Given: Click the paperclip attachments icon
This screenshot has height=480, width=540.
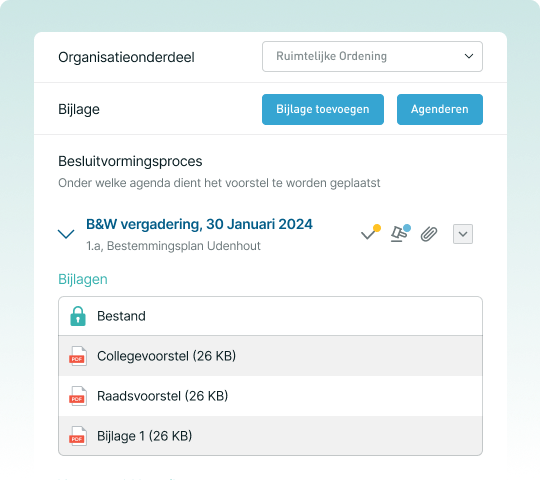Looking at the screenshot, I should pyautogui.click(x=429, y=234).
